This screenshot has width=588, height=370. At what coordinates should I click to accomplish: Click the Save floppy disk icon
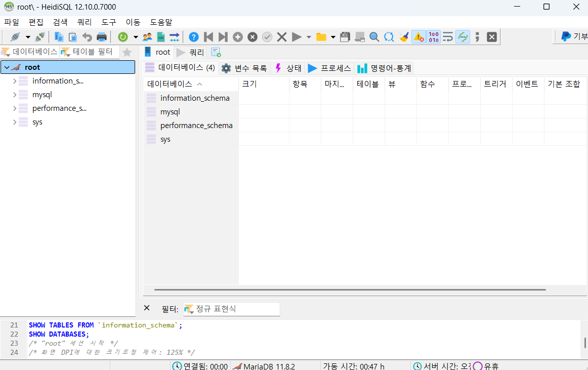345,37
